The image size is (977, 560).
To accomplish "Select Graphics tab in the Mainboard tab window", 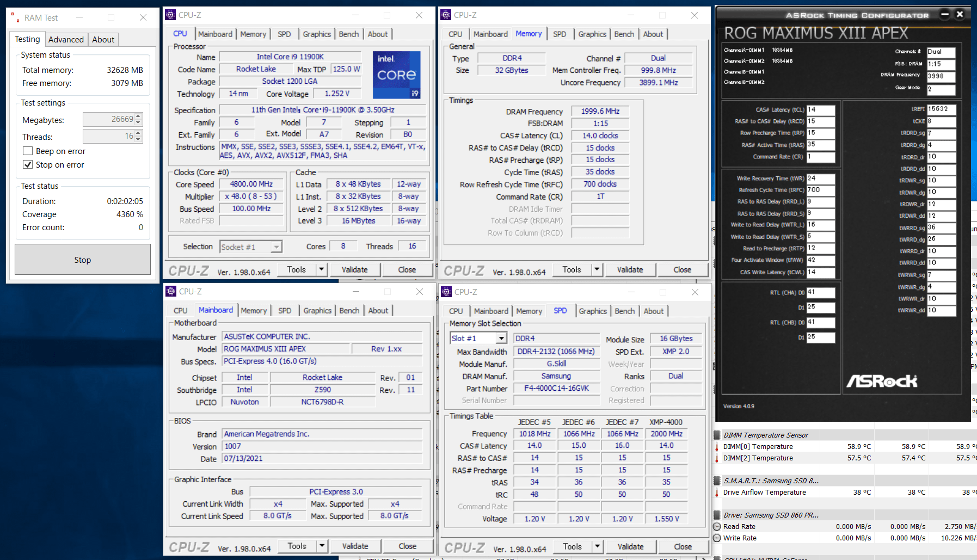I will [x=317, y=310].
